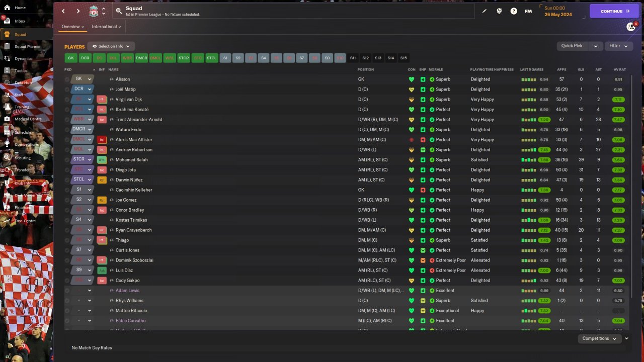Open the club switcher up/down arrows
644x362 pixels.
coord(104,11)
